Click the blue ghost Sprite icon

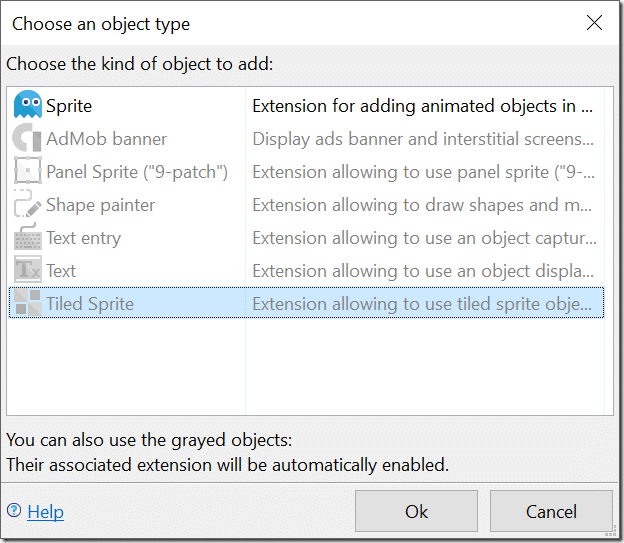pyautogui.click(x=27, y=105)
